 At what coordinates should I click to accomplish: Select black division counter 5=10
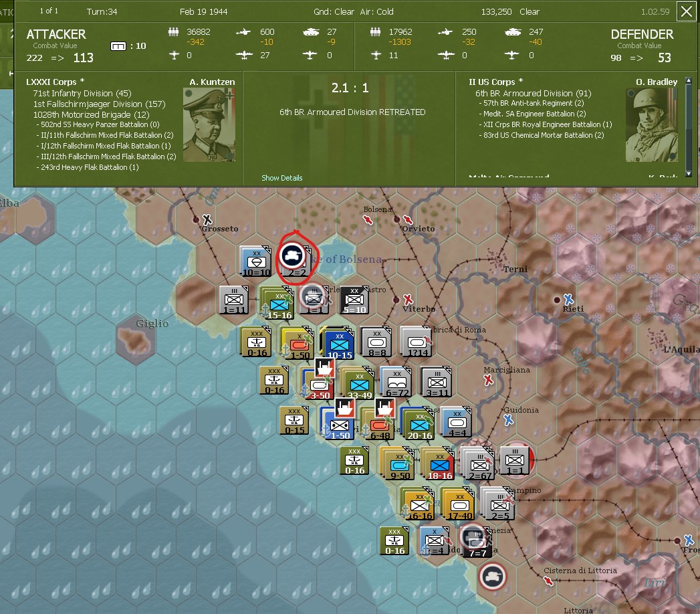pos(354,300)
